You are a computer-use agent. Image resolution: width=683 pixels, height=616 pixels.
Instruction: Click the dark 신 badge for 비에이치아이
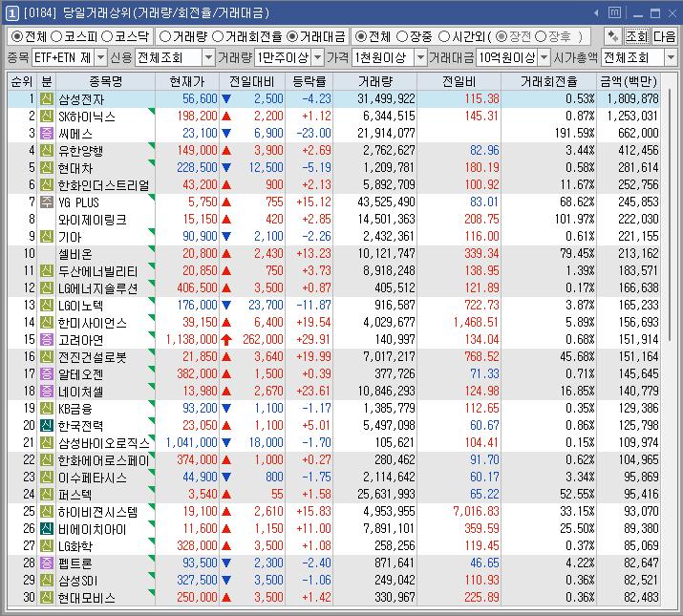[47, 529]
